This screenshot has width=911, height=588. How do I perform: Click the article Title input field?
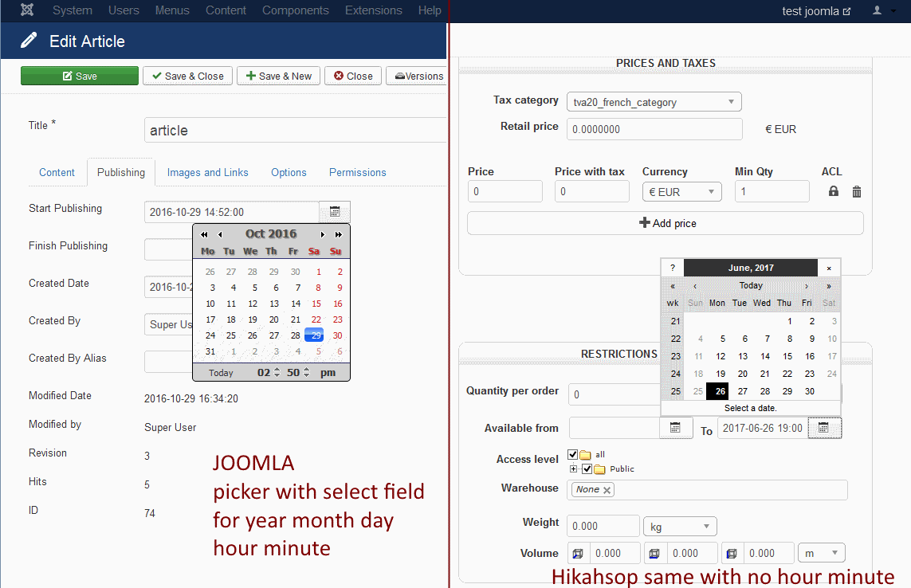tap(295, 130)
